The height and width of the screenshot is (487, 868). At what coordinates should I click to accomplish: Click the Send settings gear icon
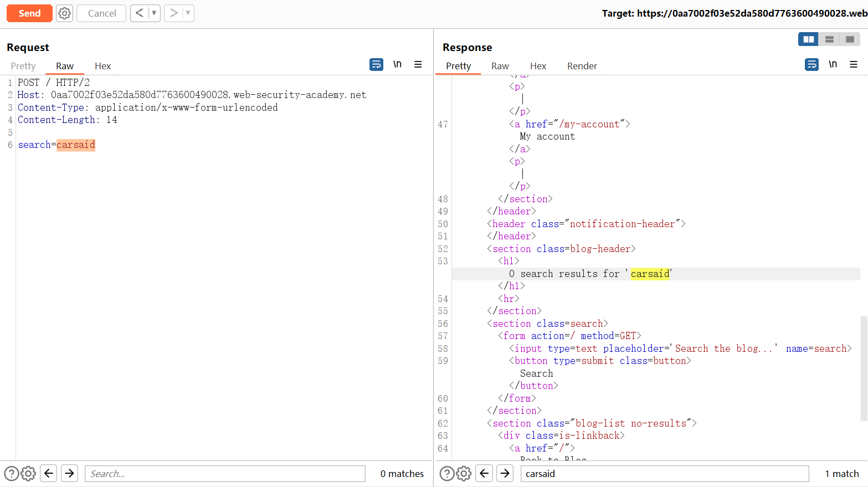click(x=65, y=13)
